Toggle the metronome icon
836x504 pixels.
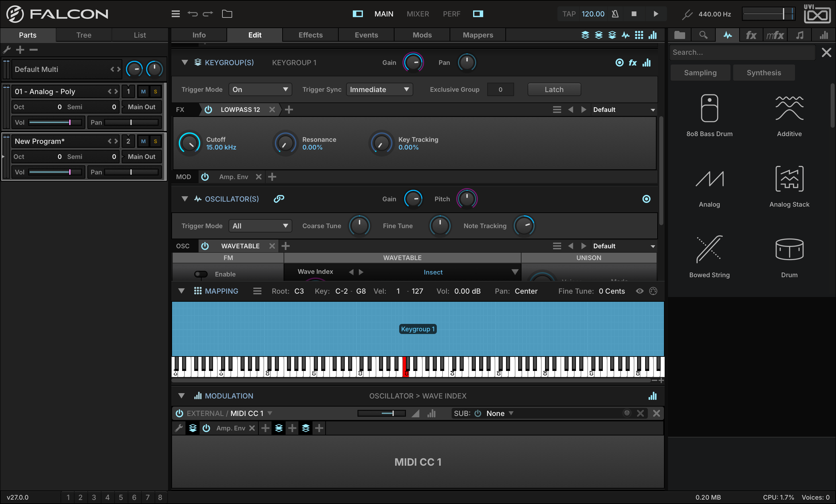pyautogui.click(x=615, y=14)
